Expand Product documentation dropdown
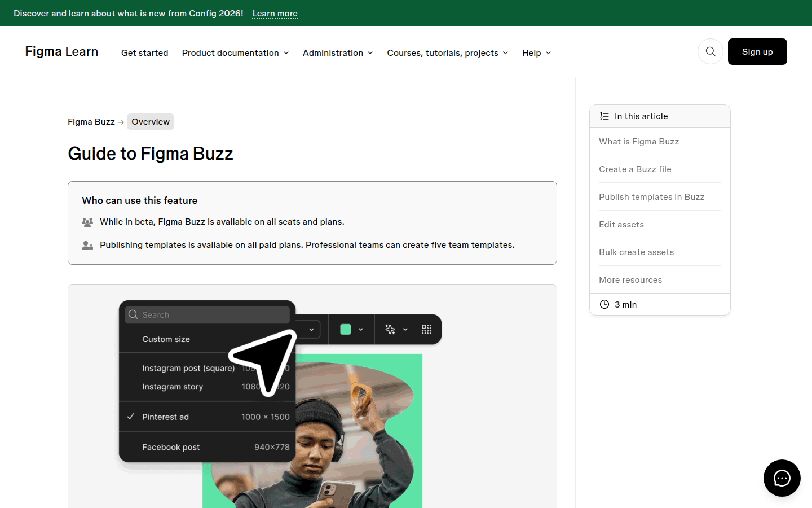 [x=235, y=53]
